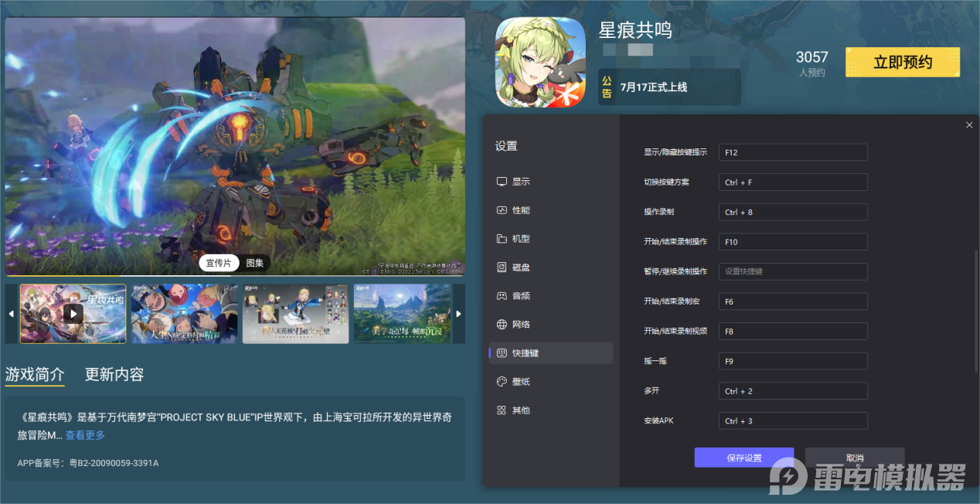Screen dimensions: 980x504
Task: Open the 壁纸 settings section
Action: [520, 381]
